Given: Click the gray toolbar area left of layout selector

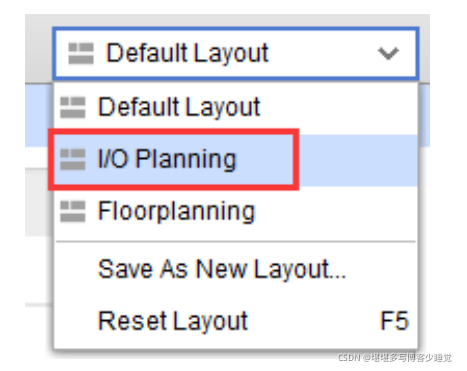Looking at the screenshot, I should (x=38, y=47).
